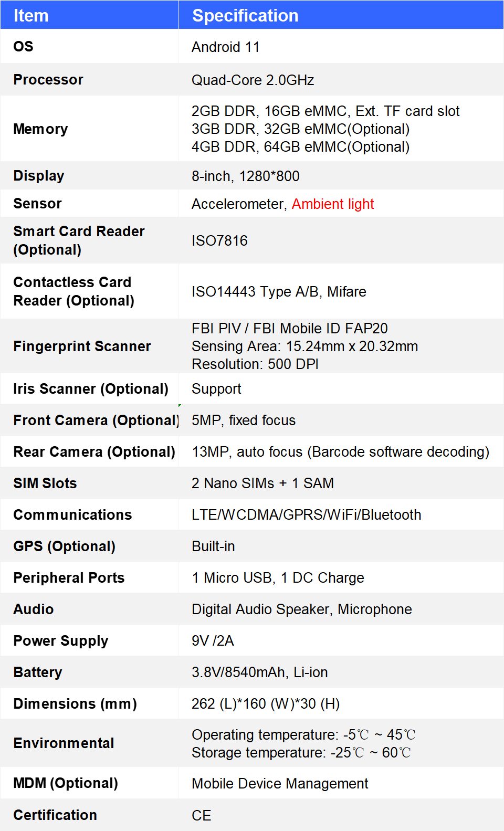Select the "Android 11" cell
Viewport: 504px width, 831px height.
coord(226,47)
